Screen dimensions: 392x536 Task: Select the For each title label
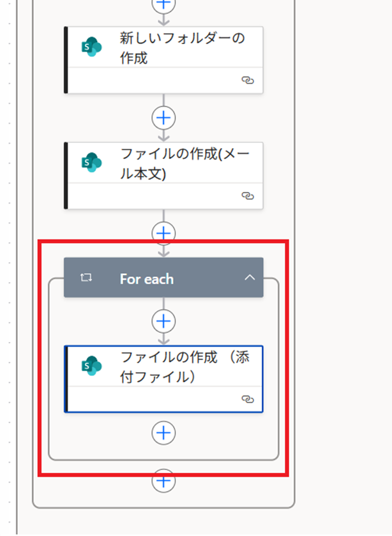click(x=146, y=279)
